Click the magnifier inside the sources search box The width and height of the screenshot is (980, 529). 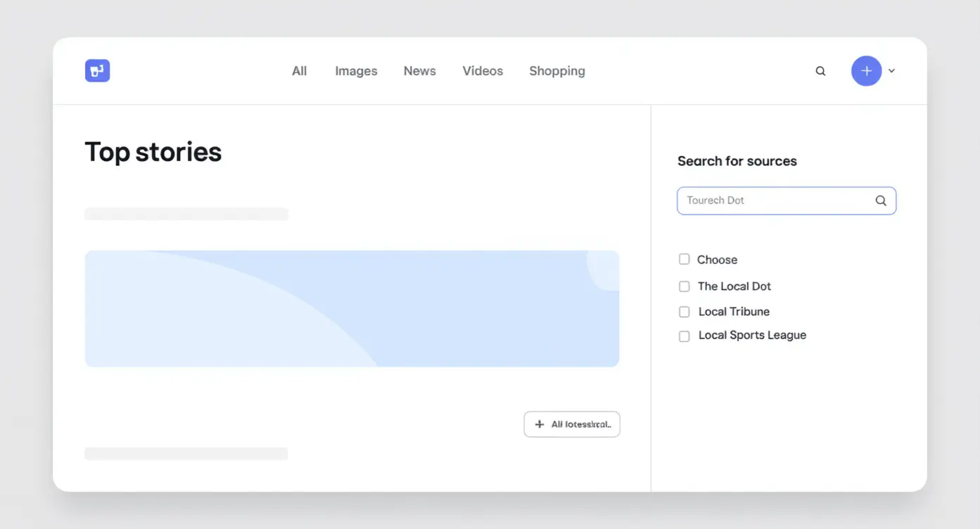click(880, 200)
